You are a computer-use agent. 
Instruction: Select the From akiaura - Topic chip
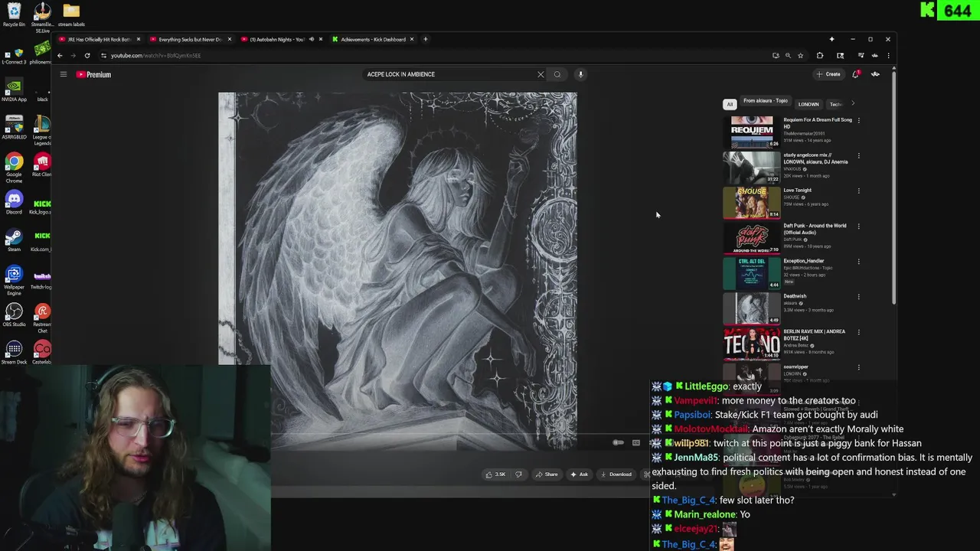coord(766,101)
